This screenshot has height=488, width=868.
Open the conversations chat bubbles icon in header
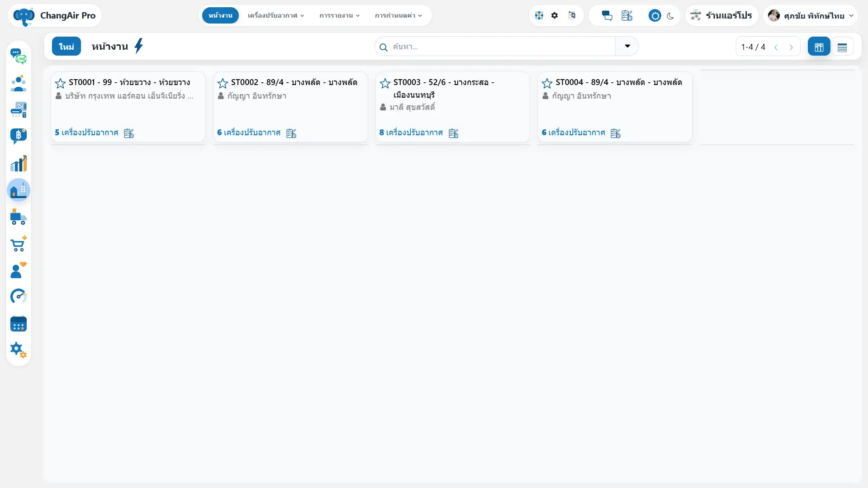click(x=607, y=15)
